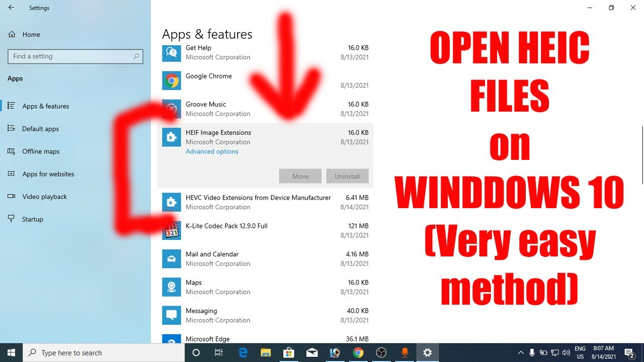This screenshot has width=644, height=362.
Task: Click the Uninstall button
Action: (347, 176)
